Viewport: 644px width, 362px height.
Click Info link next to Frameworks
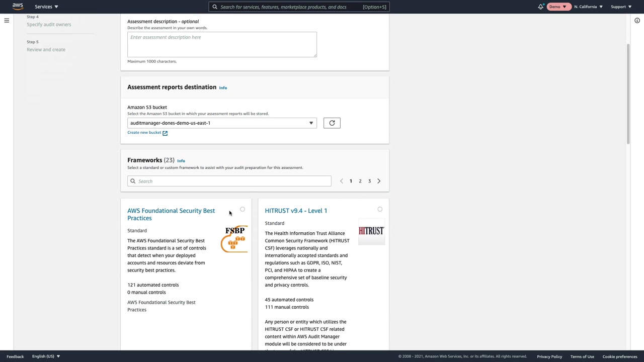(181, 161)
